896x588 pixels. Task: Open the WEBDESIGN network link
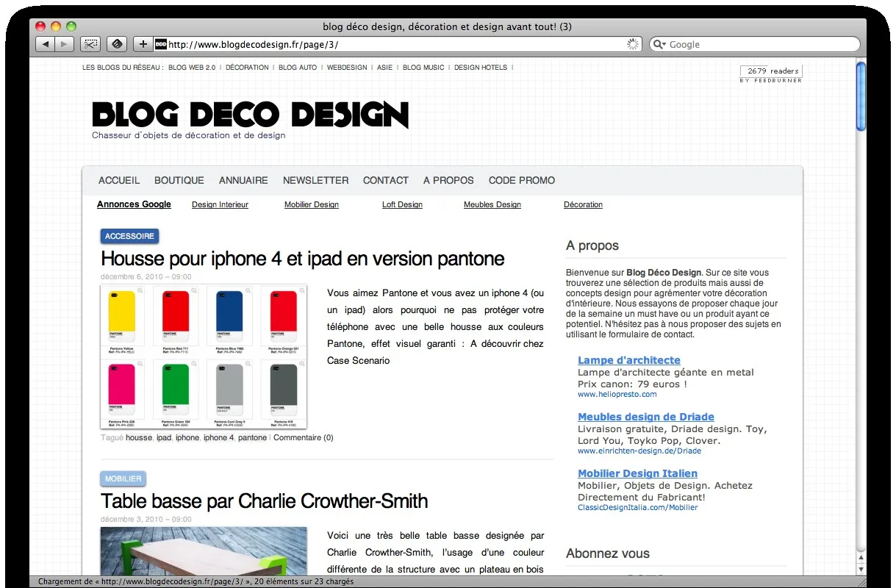pos(347,68)
